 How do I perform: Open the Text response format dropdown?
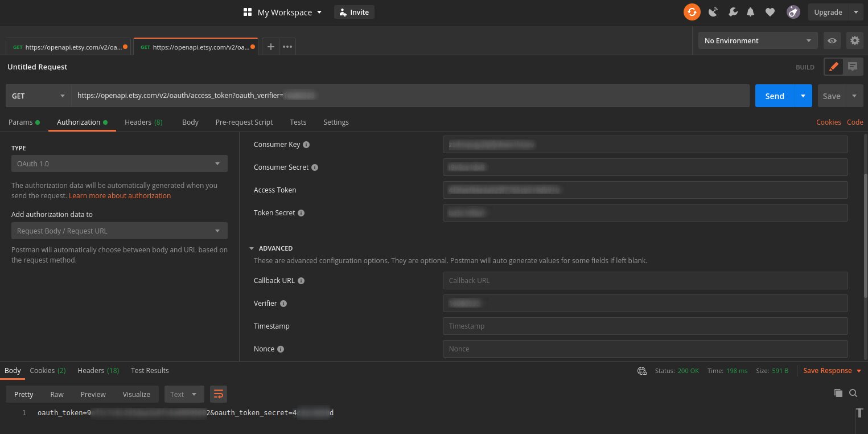[x=184, y=394]
